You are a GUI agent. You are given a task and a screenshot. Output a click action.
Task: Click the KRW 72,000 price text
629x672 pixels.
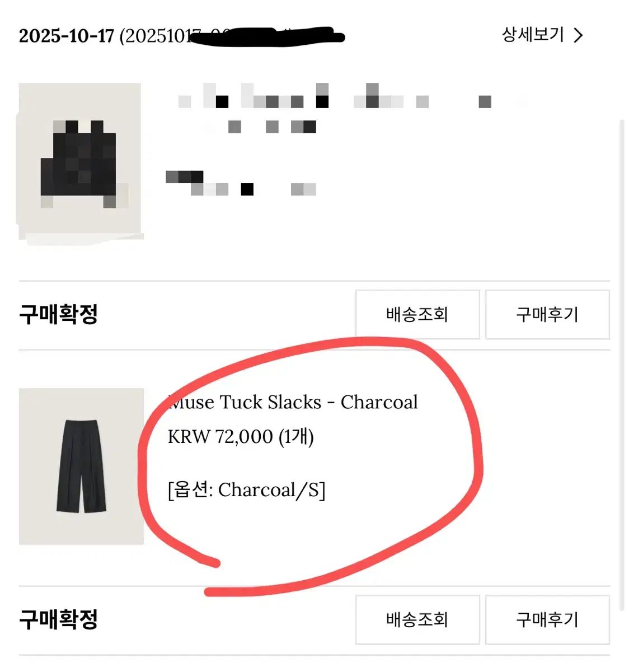click(x=220, y=437)
